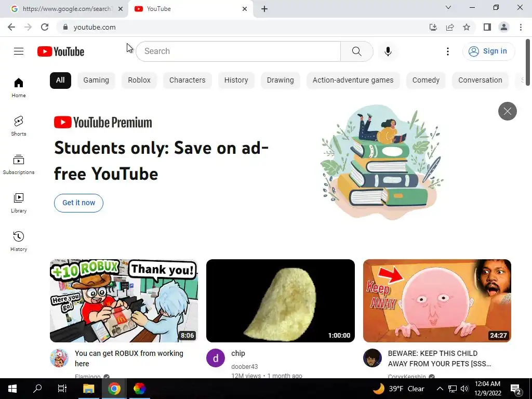Image resolution: width=532 pixels, height=399 pixels.
Task: Click Get it now button
Action: pyautogui.click(x=79, y=203)
